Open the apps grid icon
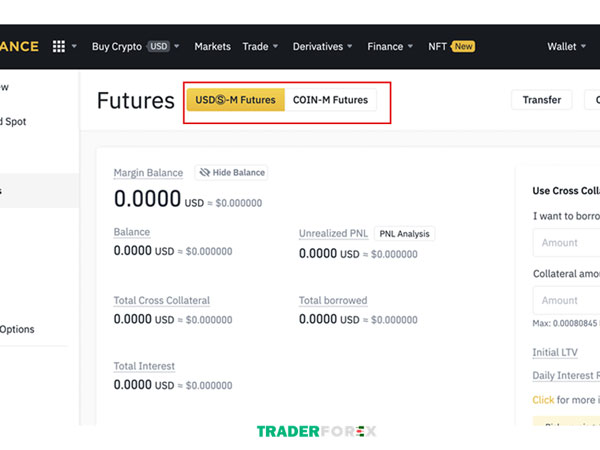This screenshot has width=600, height=450. (x=58, y=47)
